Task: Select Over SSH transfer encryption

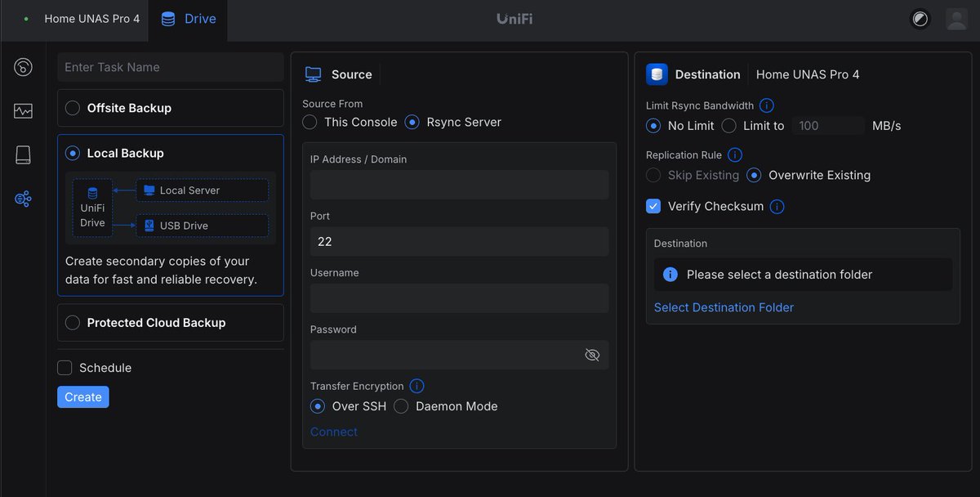Action: coord(318,406)
